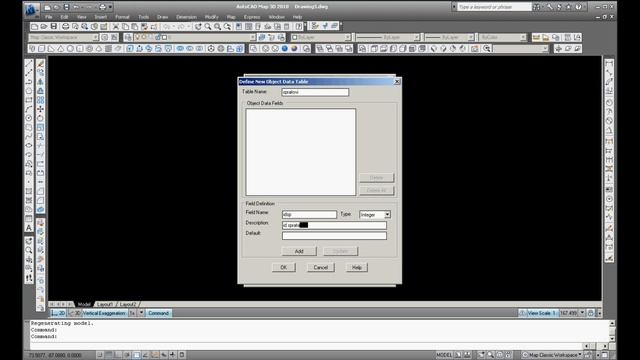
Task: Open the Vertical Exaggeration 1x dropdown
Action: click(x=141, y=313)
